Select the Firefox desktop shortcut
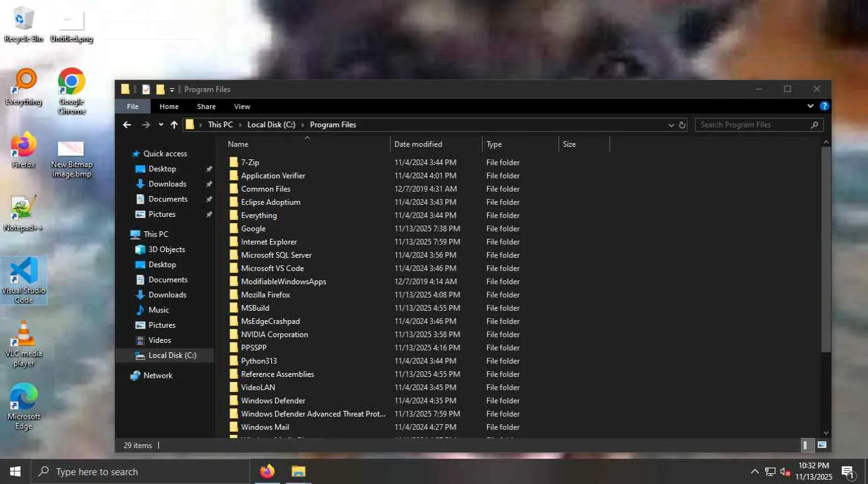Screen dimensions: 868x484 click(23, 150)
